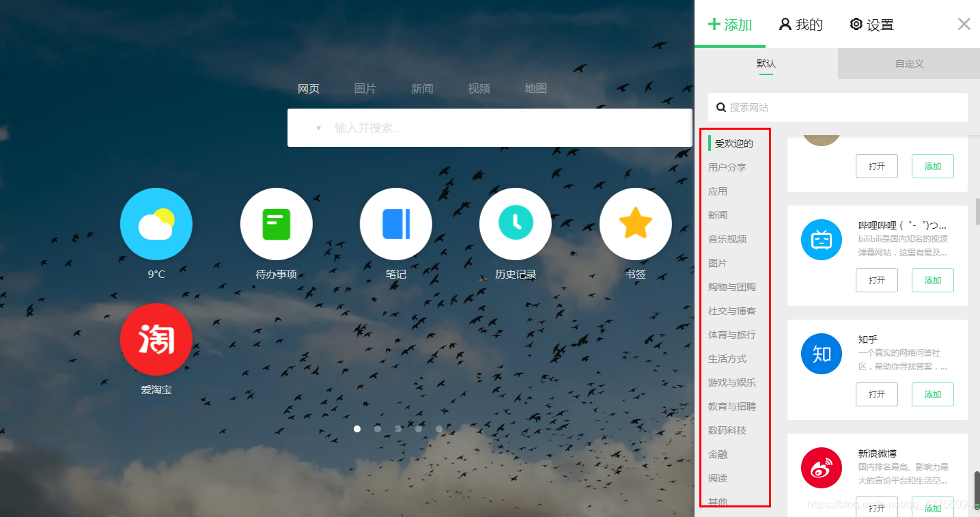Screen dimensions: 980x517
Task: Click the 知乎 card title text
Action: [868, 339]
